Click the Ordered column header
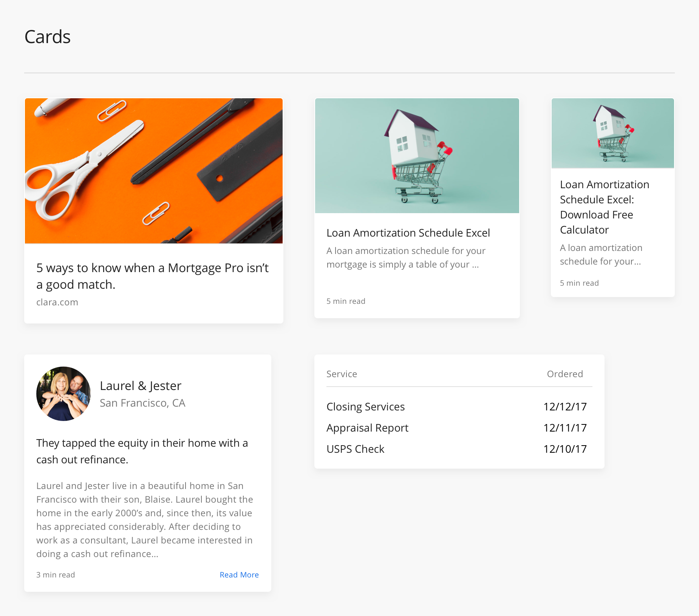 pos(565,374)
